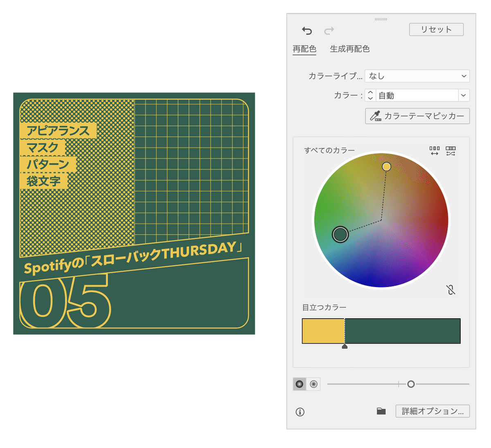Click the Spotifyの「スローバックTHURSDAY」 banner text
Screen dimensions: 491x448
tap(133, 258)
